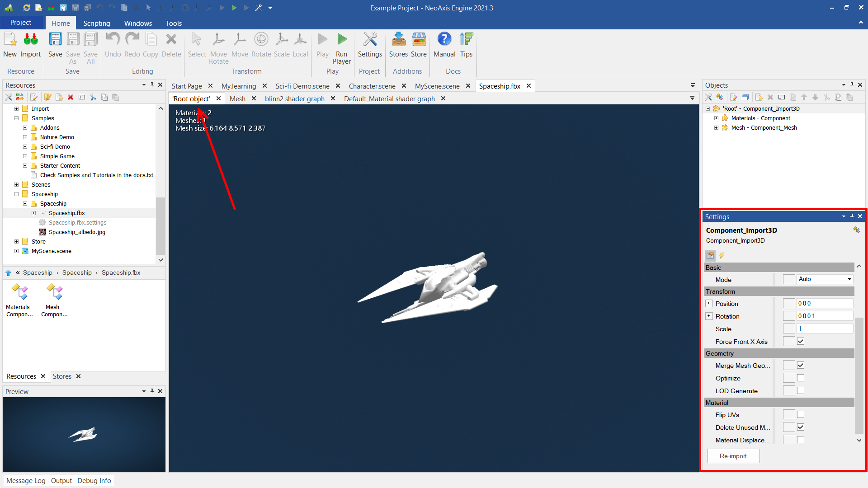Disable the Force Front X Axis checkbox
Viewport: 868px width, 488px height.
(x=801, y=341)
